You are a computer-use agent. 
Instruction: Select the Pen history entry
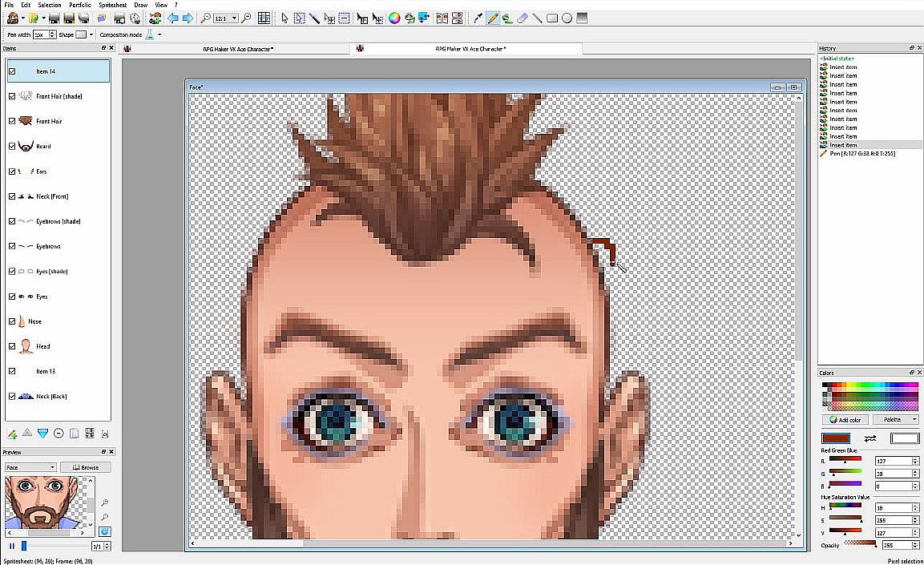(862, 153)
